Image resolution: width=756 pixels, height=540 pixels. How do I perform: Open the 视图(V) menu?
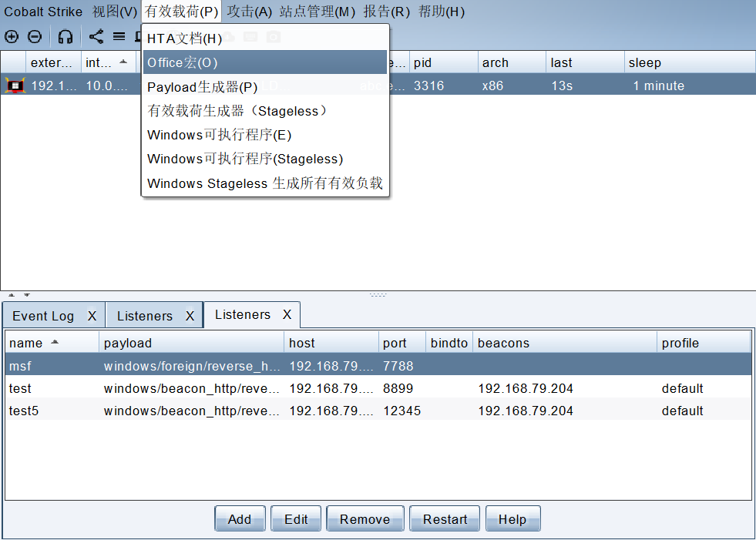tap(115, 12)
